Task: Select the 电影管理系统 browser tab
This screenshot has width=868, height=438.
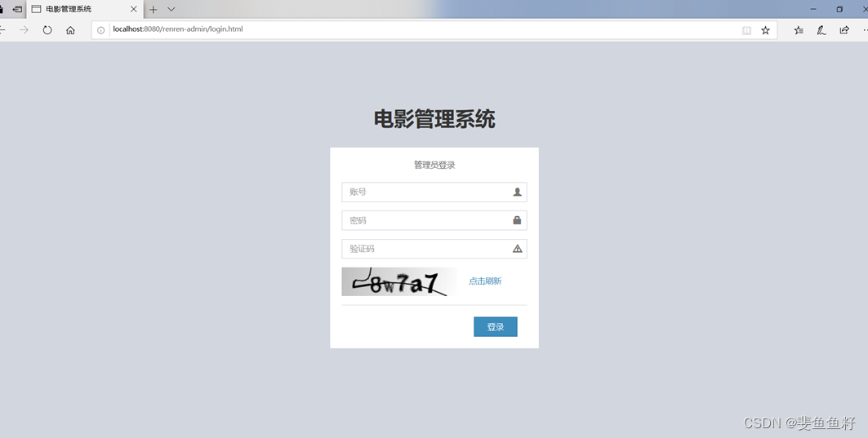Action: pos(85,10)
